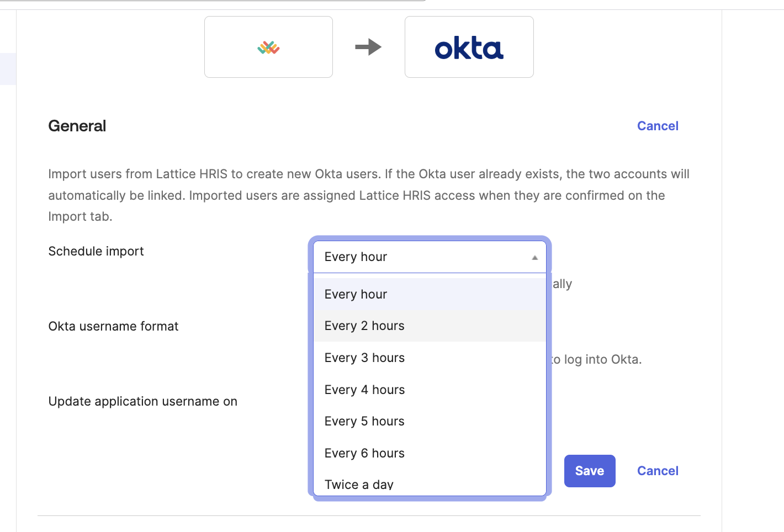Click the General section heading
Screen dimensions: 784x532
pos(77,126)
